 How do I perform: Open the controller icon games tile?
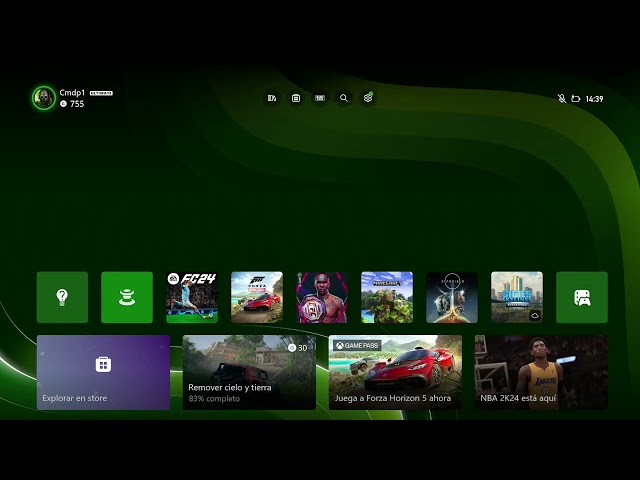point(582,297)
